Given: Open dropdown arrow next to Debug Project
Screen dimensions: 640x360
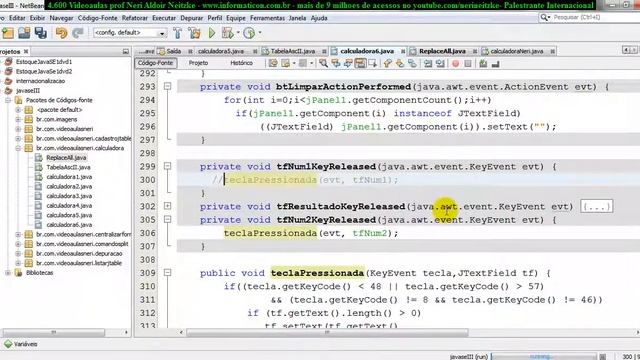Looking at the screenshot, I should (238, 33).
